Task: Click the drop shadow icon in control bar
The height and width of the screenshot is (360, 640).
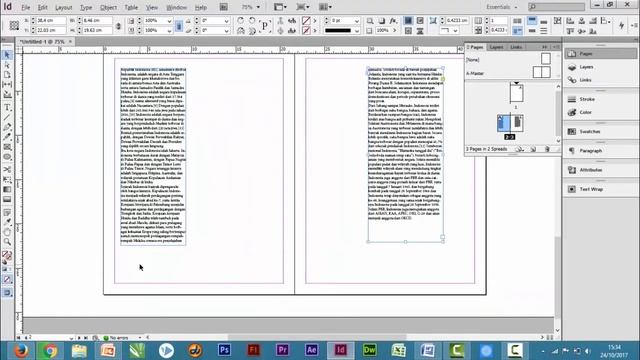Action: tap(382, 20)
